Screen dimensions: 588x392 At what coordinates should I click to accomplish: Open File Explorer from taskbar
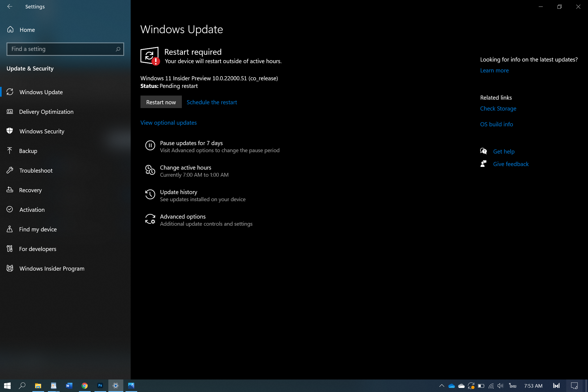point(38,386)
